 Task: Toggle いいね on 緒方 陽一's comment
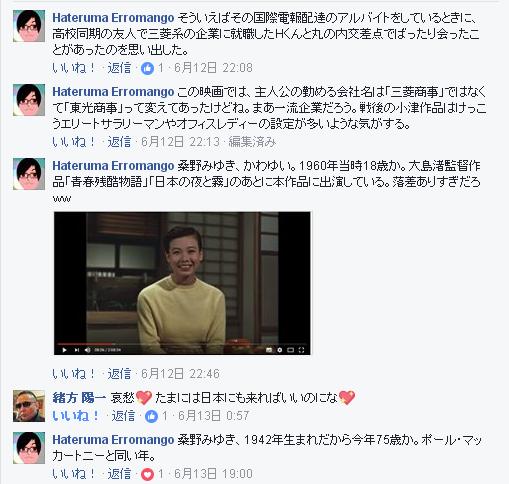click(76, 416)
